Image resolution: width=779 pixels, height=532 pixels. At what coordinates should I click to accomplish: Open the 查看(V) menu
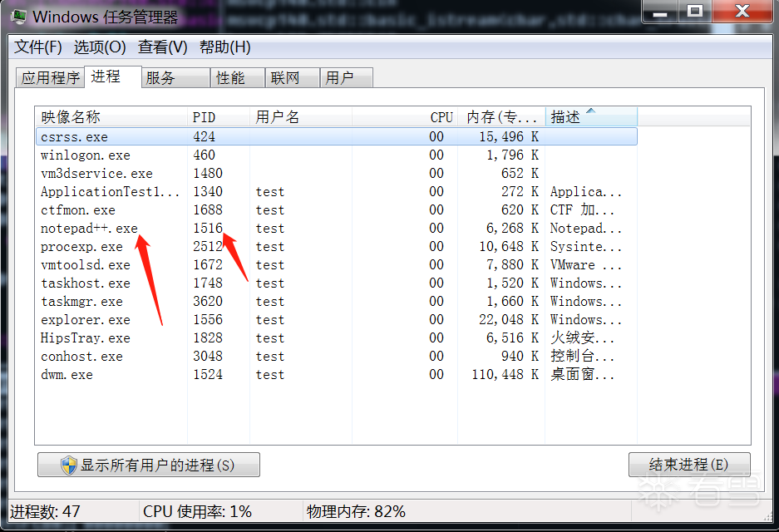coord(162,47)
